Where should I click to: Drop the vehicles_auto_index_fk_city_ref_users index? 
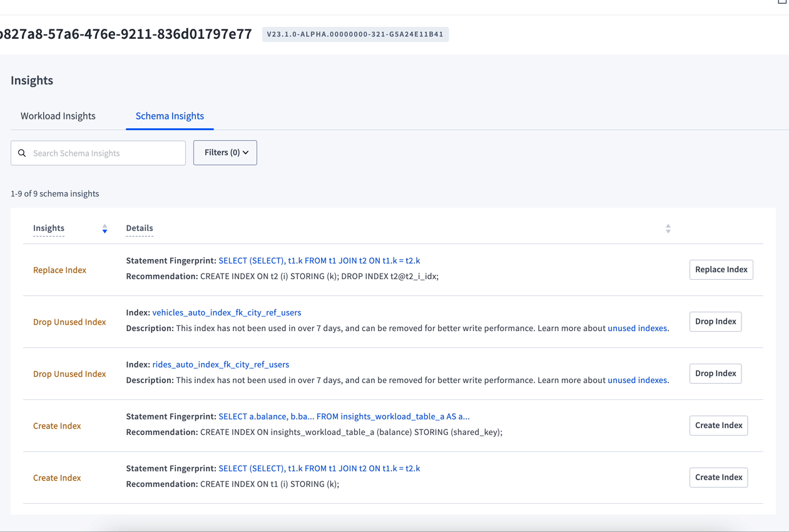[716, 322]
